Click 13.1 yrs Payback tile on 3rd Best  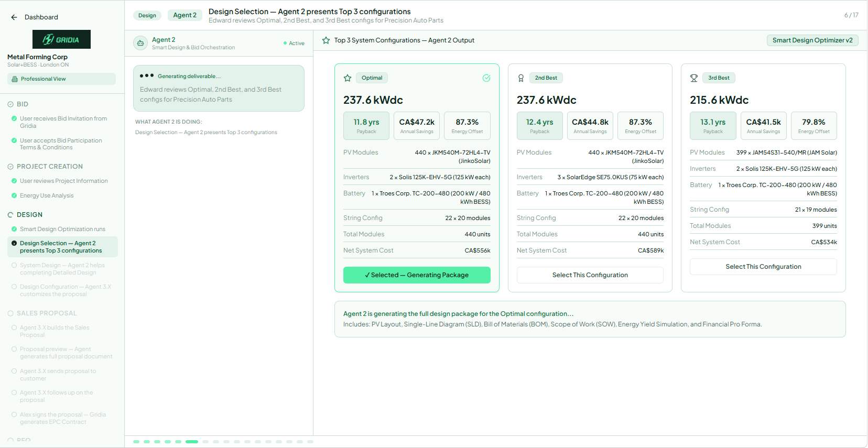point(713,126)
